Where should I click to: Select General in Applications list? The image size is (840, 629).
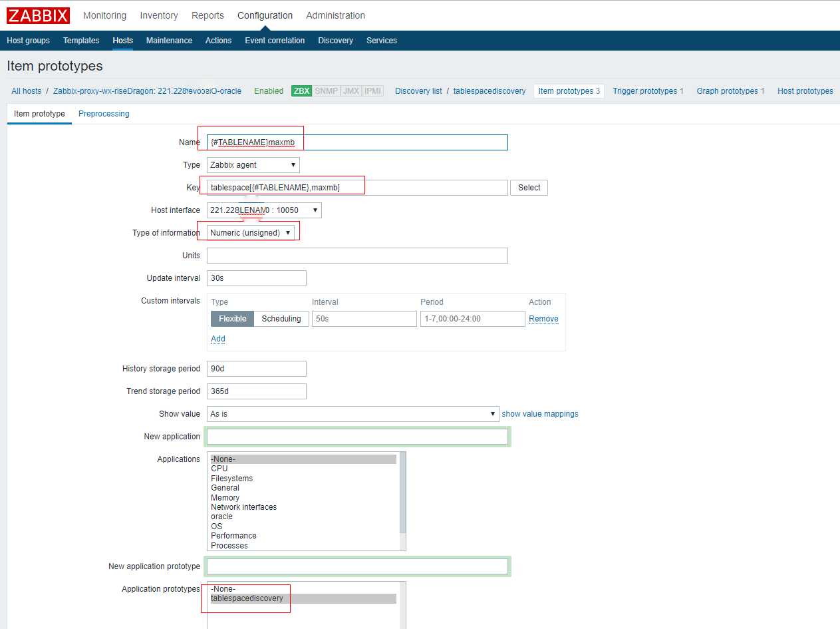point(303,488)
